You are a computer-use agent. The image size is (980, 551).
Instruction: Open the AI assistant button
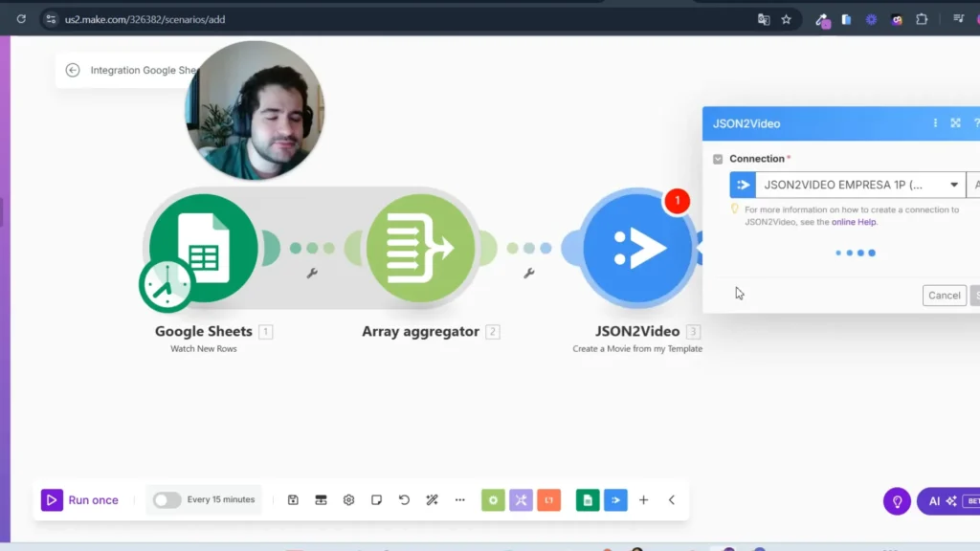[948, 501]
